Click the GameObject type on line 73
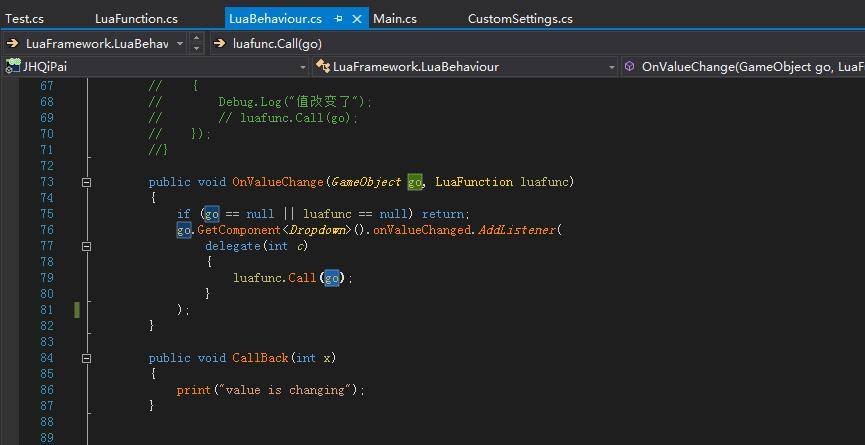Image resolution: width=865 pixels, height=445 pixels. pyautogui.click(x=366, y=182)
